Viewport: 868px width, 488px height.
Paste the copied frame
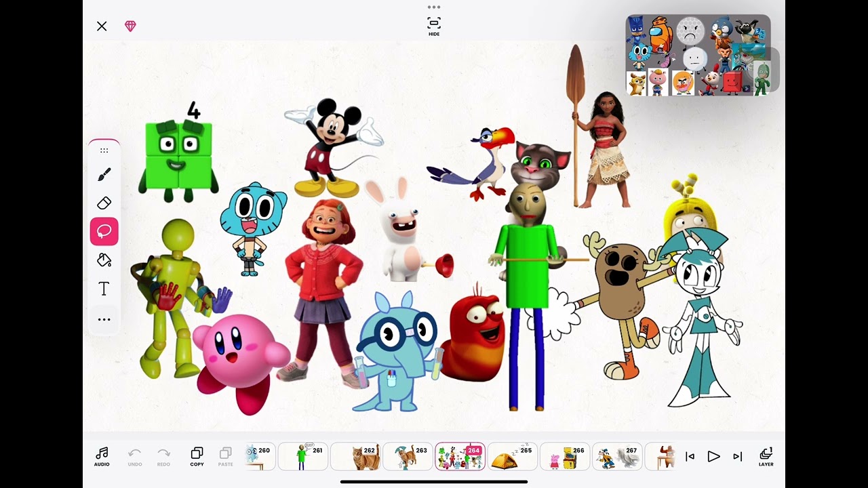pos(225,457)
